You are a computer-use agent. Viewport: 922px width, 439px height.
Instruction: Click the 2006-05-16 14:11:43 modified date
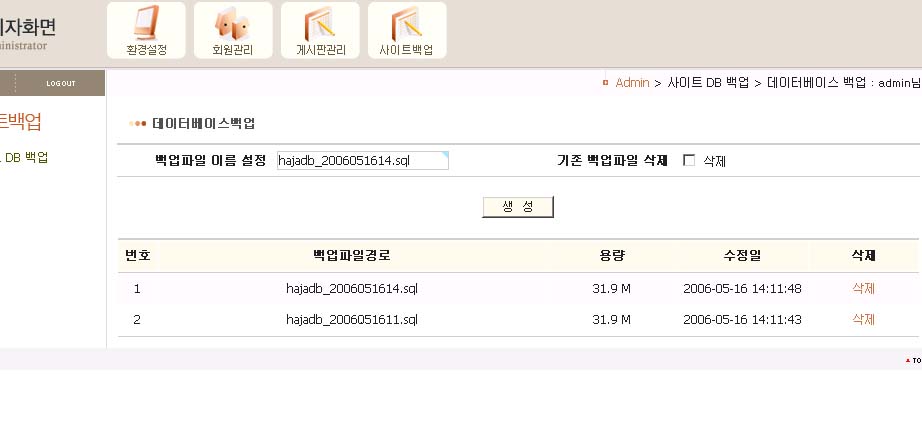tap(742, 320)
